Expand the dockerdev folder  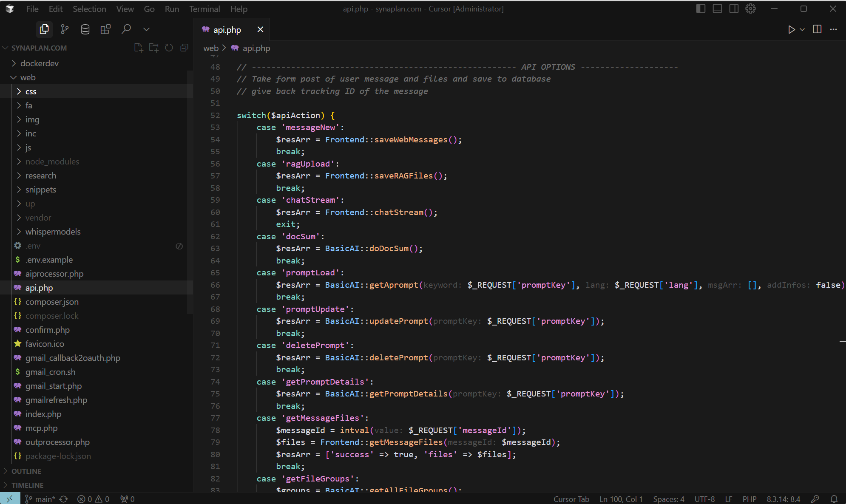pos(39,63)
